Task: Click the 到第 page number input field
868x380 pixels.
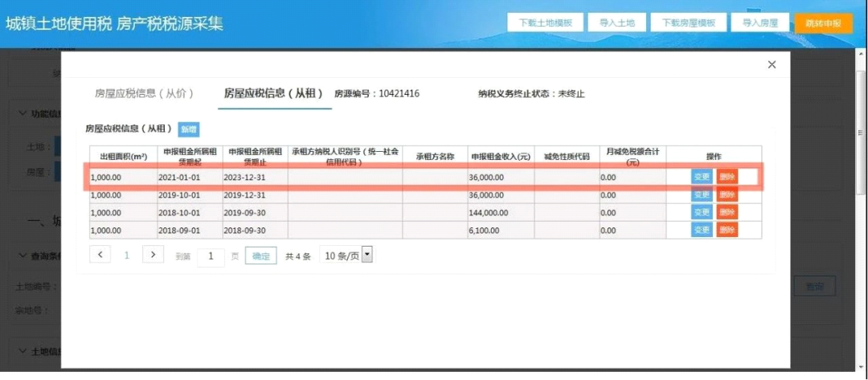Action: coord(211,256)
